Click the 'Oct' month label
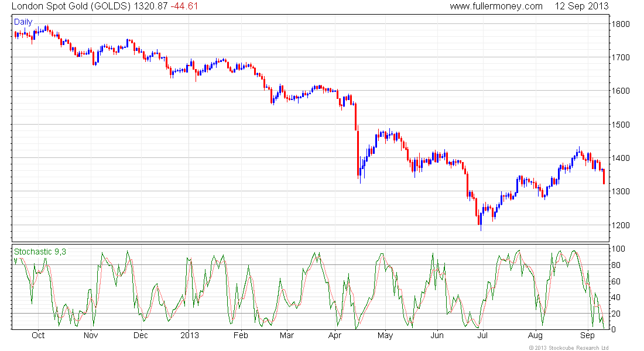 pyautogui.click(x=38, y=335)
